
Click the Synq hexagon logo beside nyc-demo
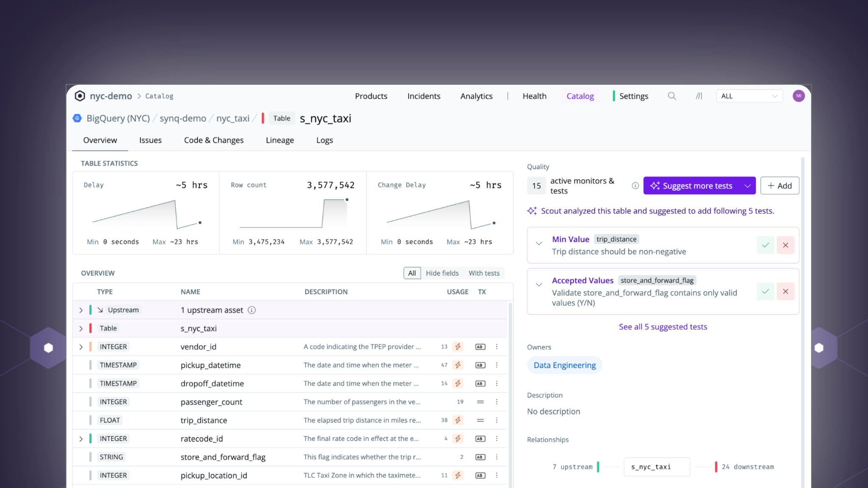80,96
